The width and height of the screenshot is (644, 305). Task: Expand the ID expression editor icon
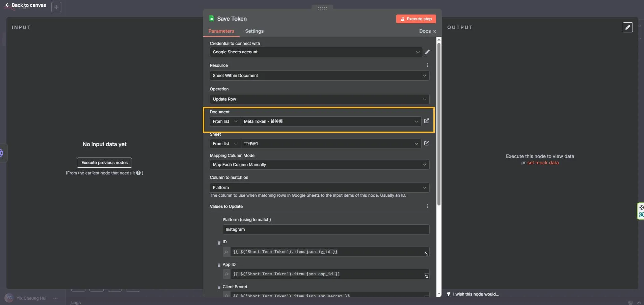pyautogui.click(x=427, y=254)
